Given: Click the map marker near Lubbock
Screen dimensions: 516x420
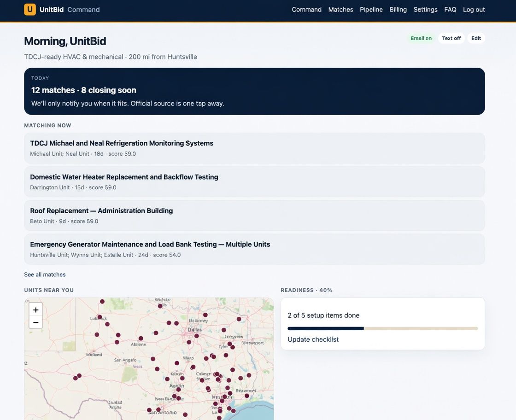Looking at the screenshot, I should tap(100, 317).
